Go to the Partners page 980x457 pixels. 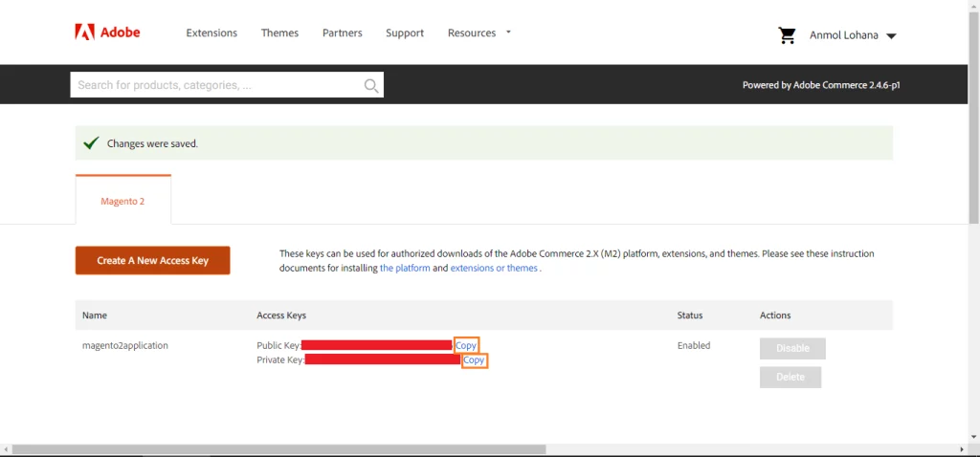click(342, 33)
